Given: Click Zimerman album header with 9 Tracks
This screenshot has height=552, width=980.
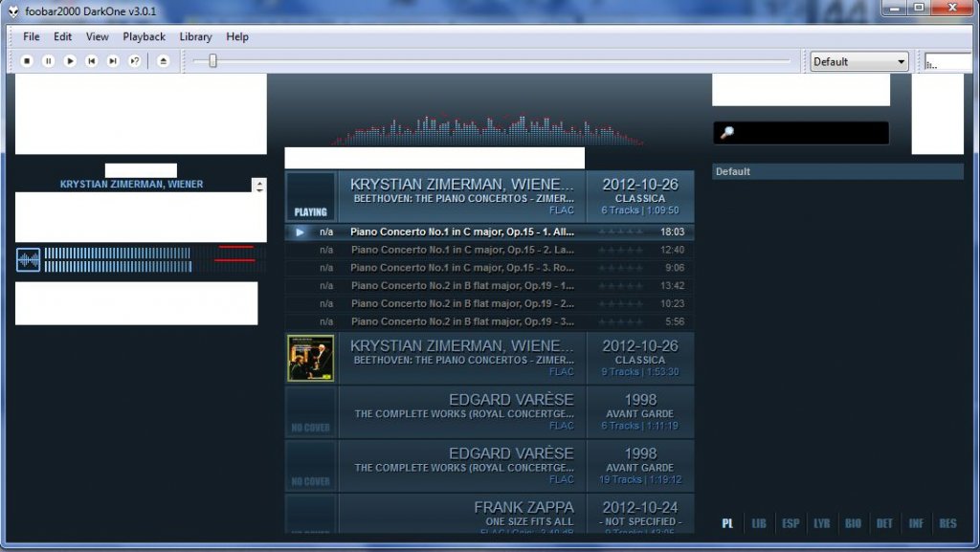Looking at the screenshot, I should (x=489, y=358).
